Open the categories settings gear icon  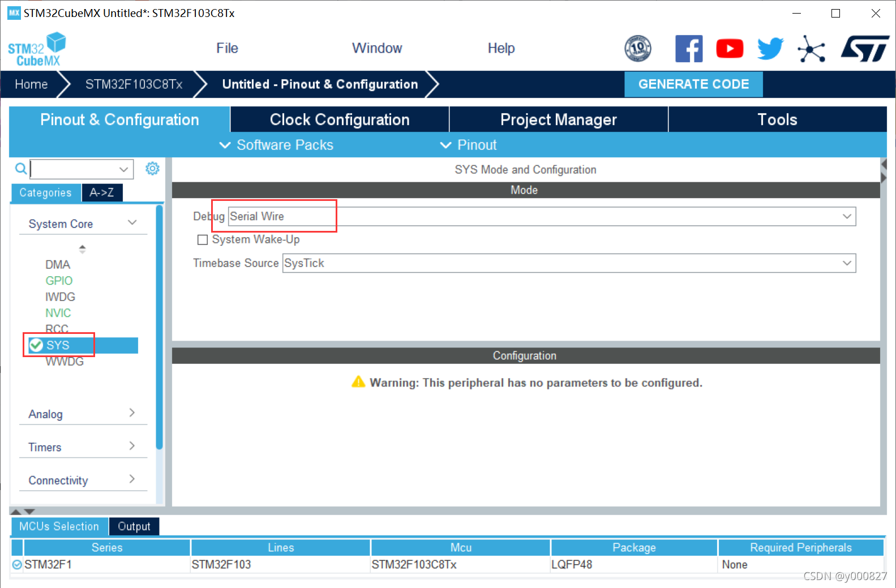click(x=152, y=168)
